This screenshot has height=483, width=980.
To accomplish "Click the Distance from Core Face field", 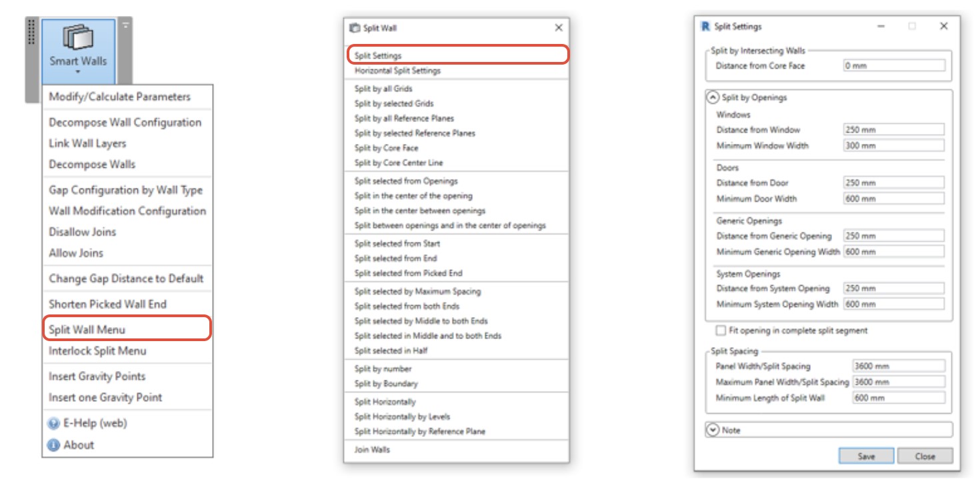I will tap(894, 66).
